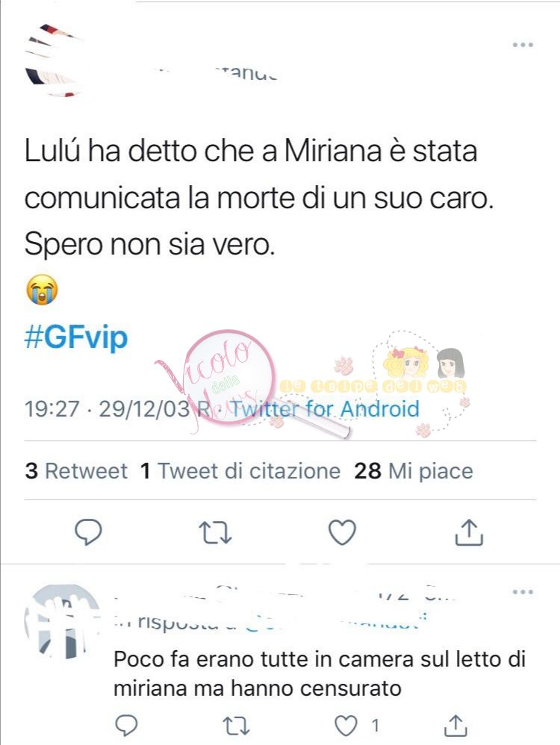Open the #GFvip hashtag link
Screen dimensions: 560x745
pyautogui.click(x=76, y=337)
